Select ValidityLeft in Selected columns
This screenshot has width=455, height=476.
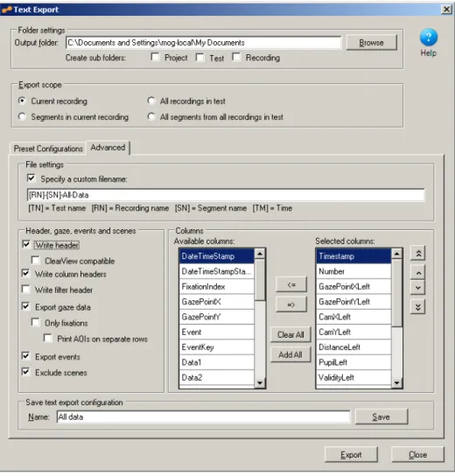pyautogui.click(x=353, y=377)
